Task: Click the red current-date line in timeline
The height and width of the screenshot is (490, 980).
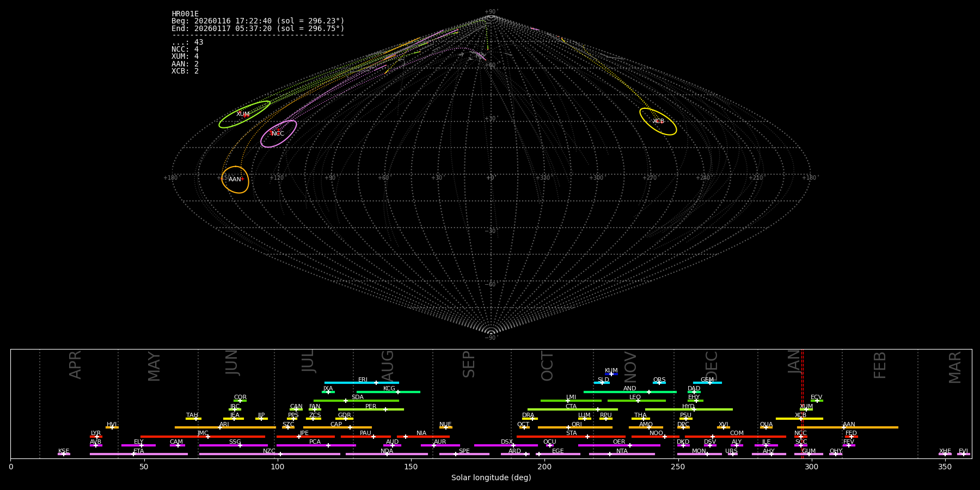Action: coord(802,403)
